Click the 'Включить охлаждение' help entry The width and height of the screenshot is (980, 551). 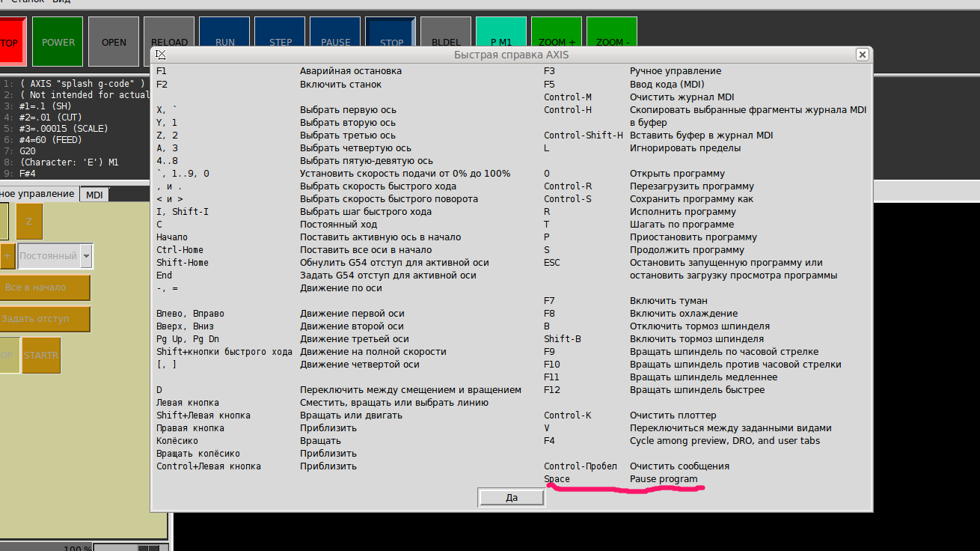[x=684, y=314]
